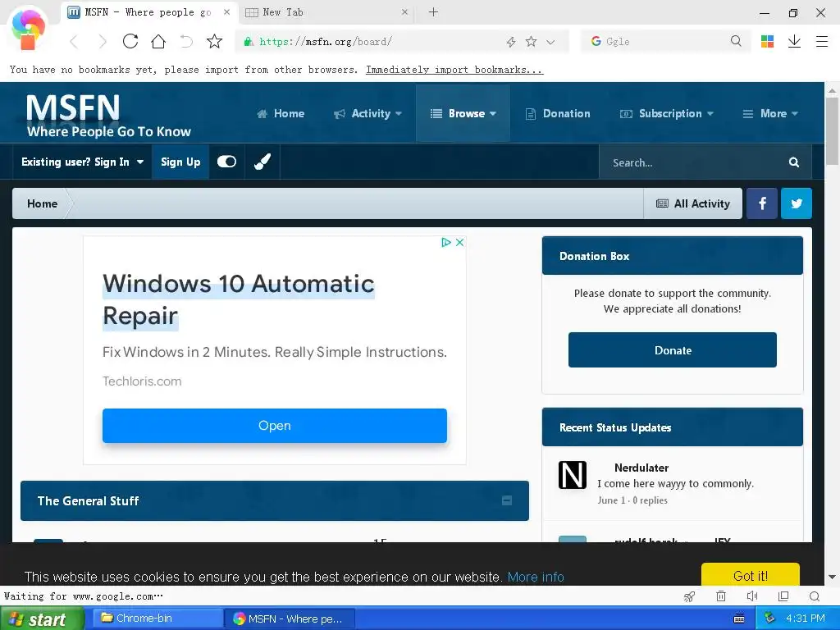840x630 pixels.
Task: Open The General Stuff category heading
Action: pyautogui.click(x=88, y=501)
